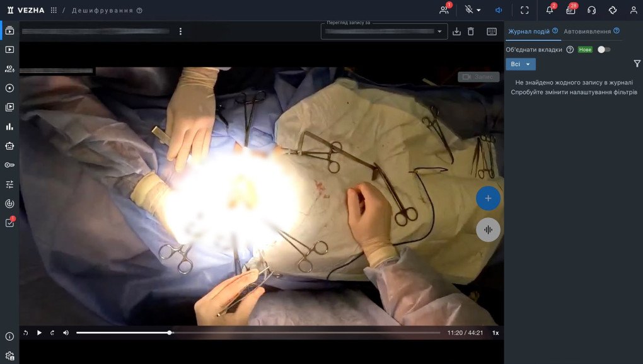643x364 pixels.
Task: Switch to the Журнал подій tab
Action: pyautogui.click(x=529, y=31)
